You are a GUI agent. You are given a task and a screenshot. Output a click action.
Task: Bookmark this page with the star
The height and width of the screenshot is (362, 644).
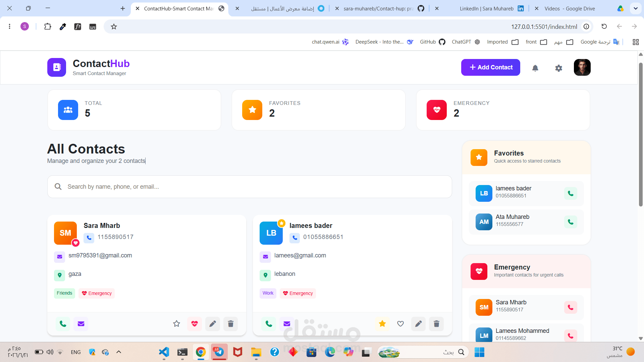tap(114, 26)
